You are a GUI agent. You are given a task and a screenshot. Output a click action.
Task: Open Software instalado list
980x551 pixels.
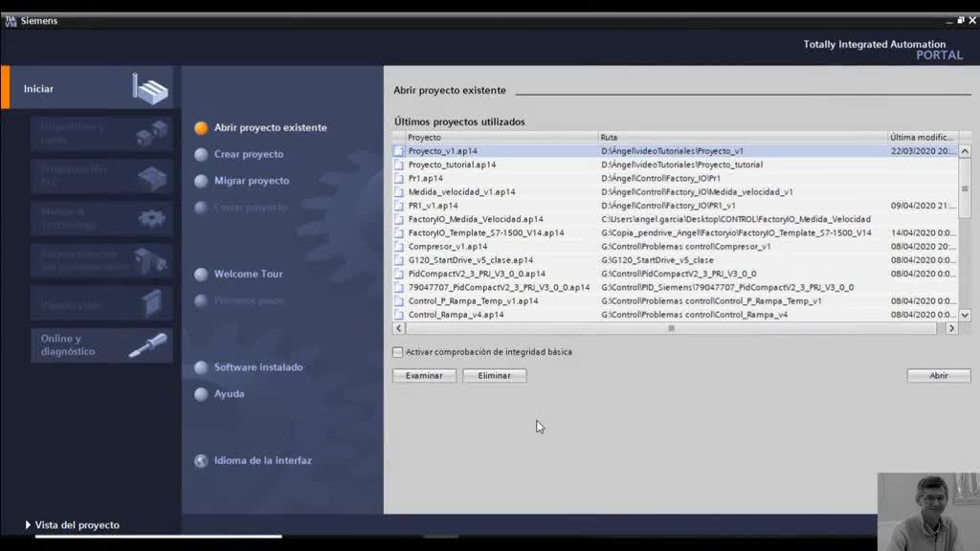(x=258, y=367)
